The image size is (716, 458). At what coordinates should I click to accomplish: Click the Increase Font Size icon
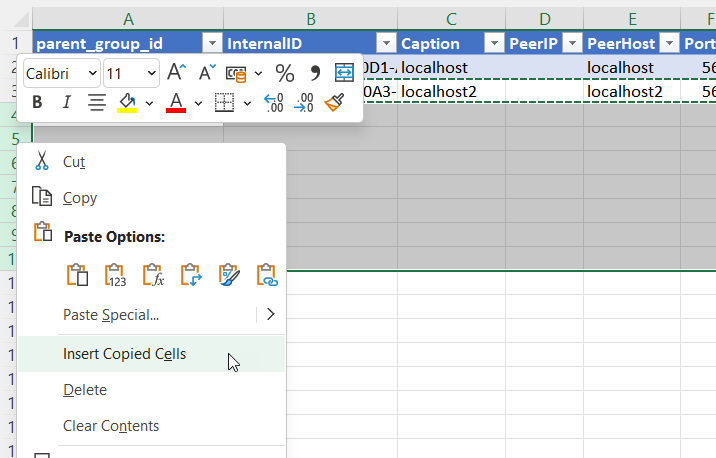pos(177,73)
